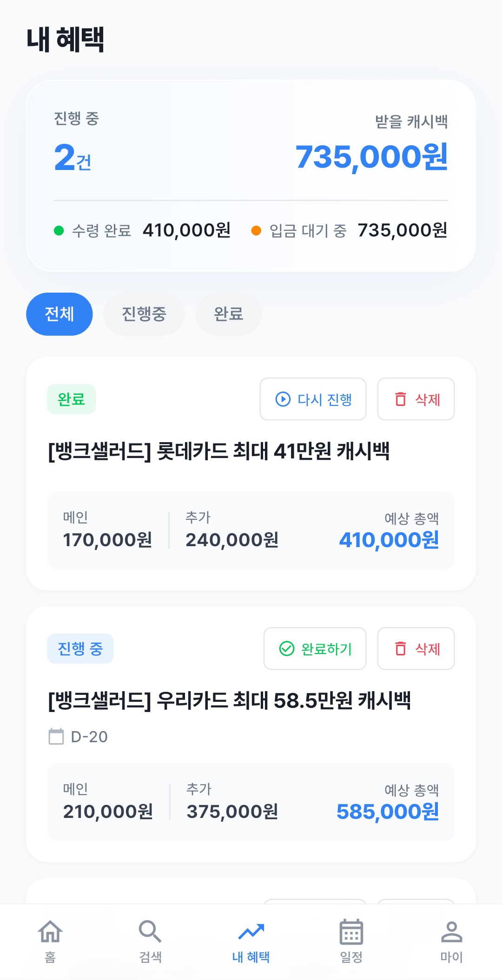This screenshot has width=502, height=980.
Task: Tap the home icon in bottom navigation
Action: click(x=50, y=932)
